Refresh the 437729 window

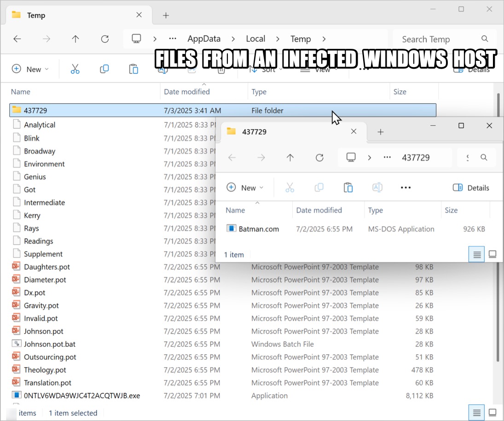pos(319,157)
